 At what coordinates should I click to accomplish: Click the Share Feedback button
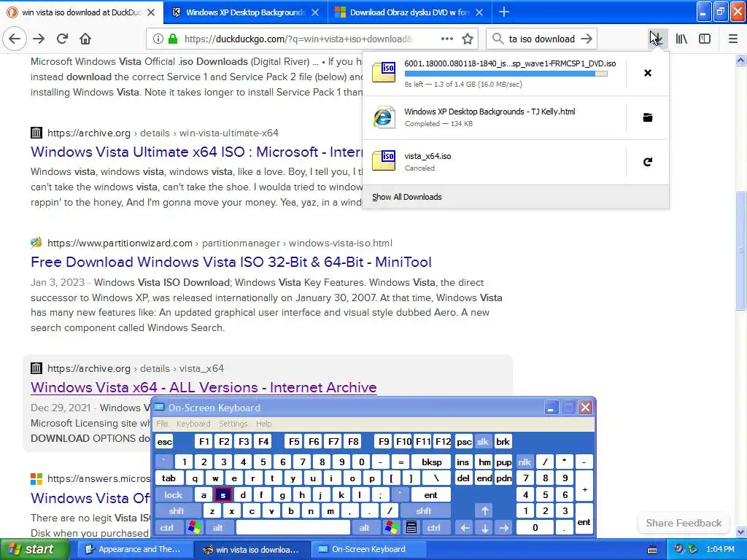[684, 523]
